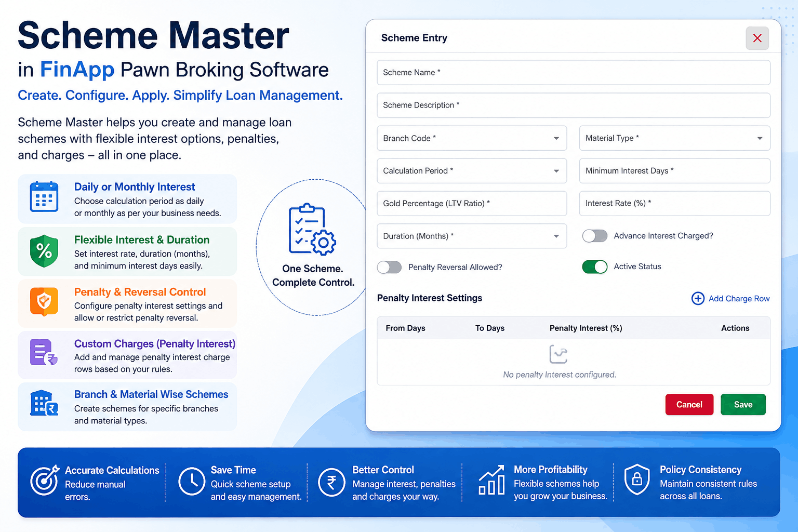
Task: Click the red Cancel button
Action: (689, 405)
